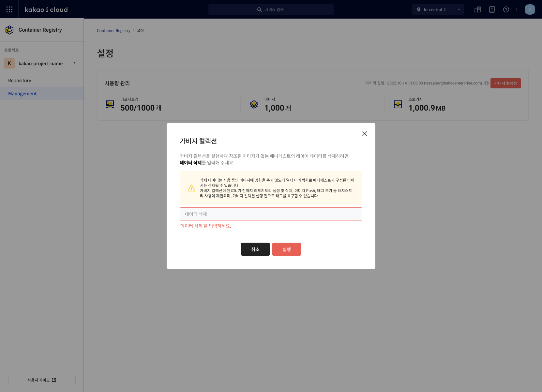Click the location pin icon
542x392 pixels.
tap(419, 9)
